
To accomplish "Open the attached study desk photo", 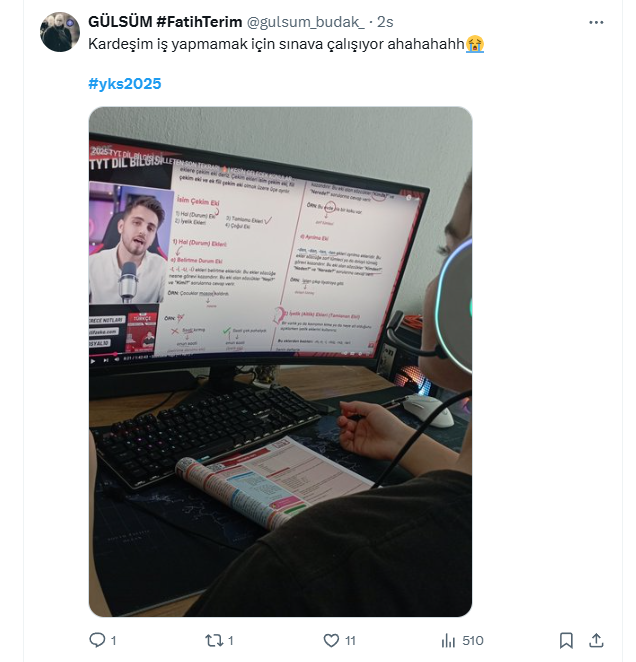I will pyautogui.click(x=280, y=361).
